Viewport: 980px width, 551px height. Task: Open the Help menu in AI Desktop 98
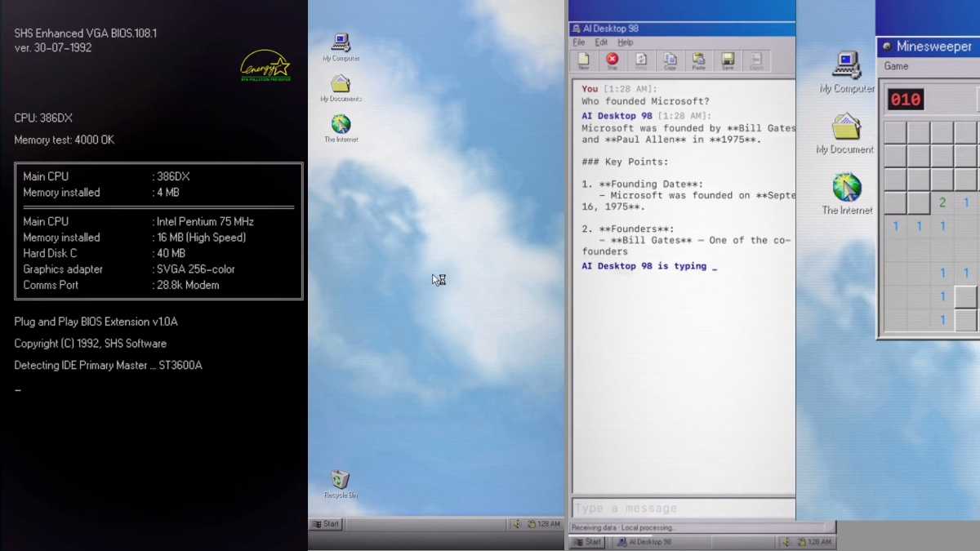(x=625, y=42)
